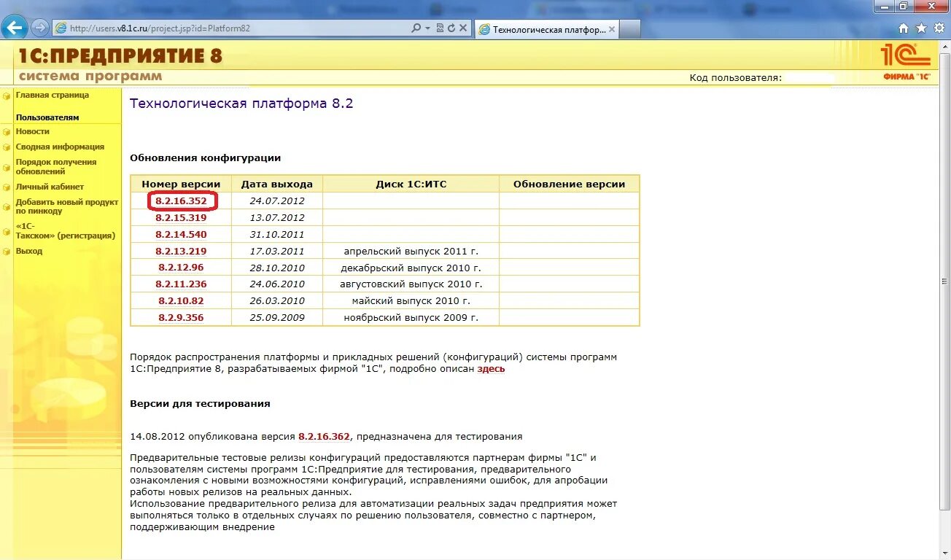This screenshot has height=560, width=951.
Task: Click the Версии для тестирования heading
Action: tap(200, 403)
